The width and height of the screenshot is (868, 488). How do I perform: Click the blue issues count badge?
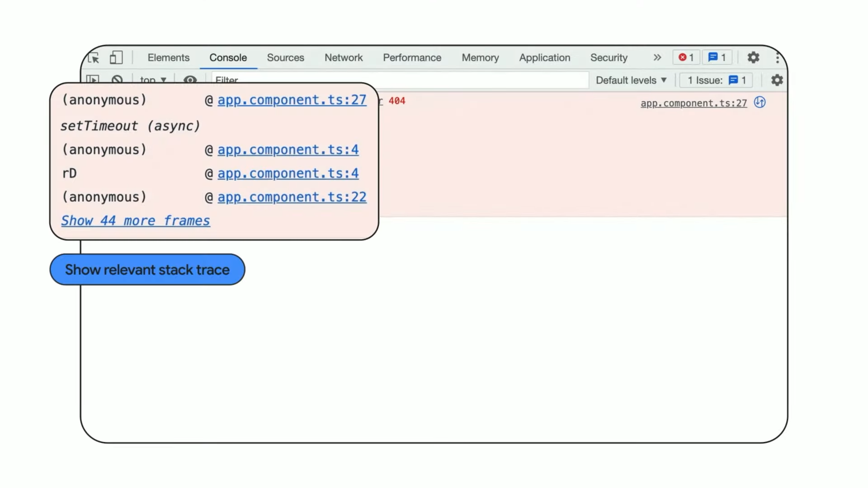(717, 57)
